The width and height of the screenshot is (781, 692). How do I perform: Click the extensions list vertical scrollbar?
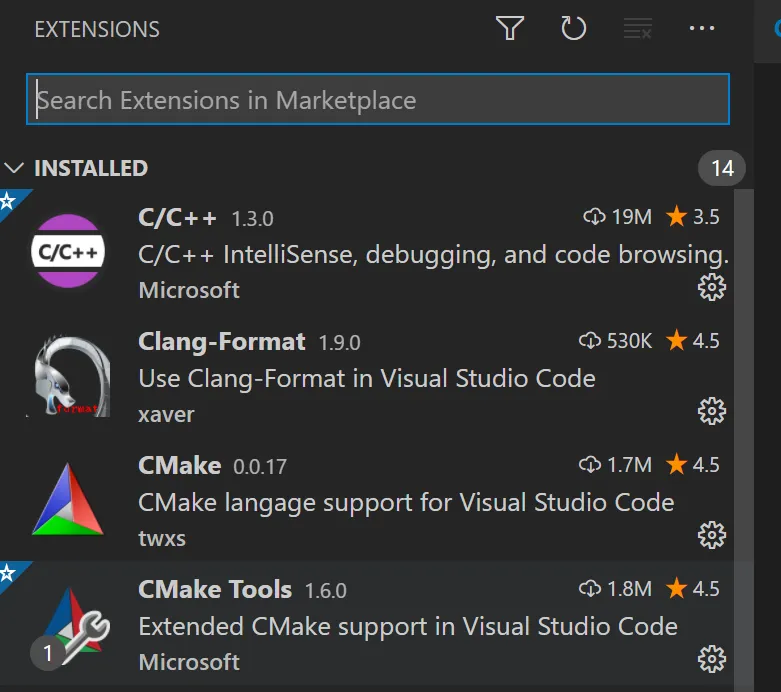pyautogui.click(x=744, y=438)
